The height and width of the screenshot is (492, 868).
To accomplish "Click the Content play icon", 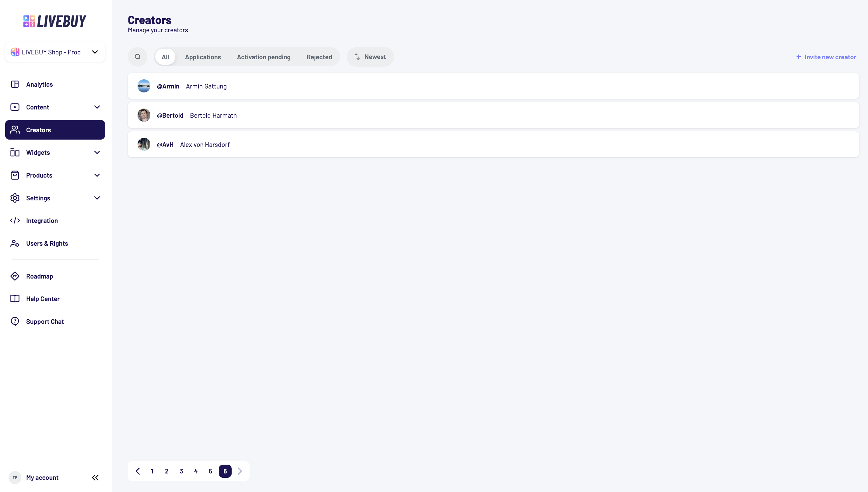I will [x=15, y=107].
